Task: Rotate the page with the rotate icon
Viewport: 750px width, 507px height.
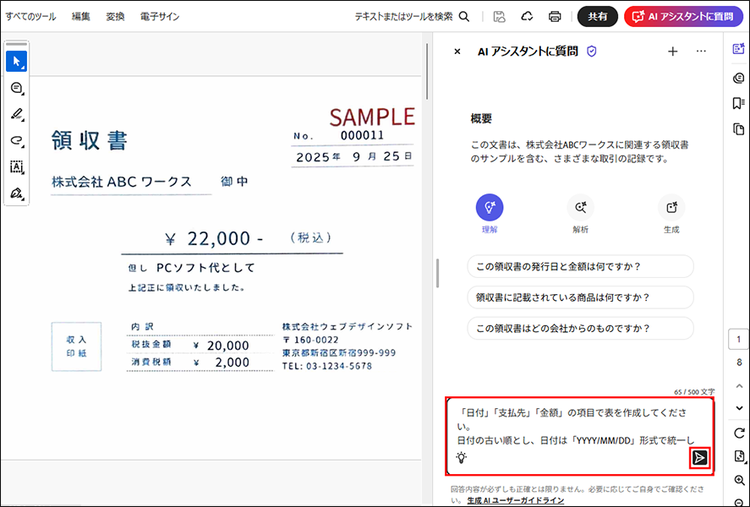Action: [x=738, y=433]
